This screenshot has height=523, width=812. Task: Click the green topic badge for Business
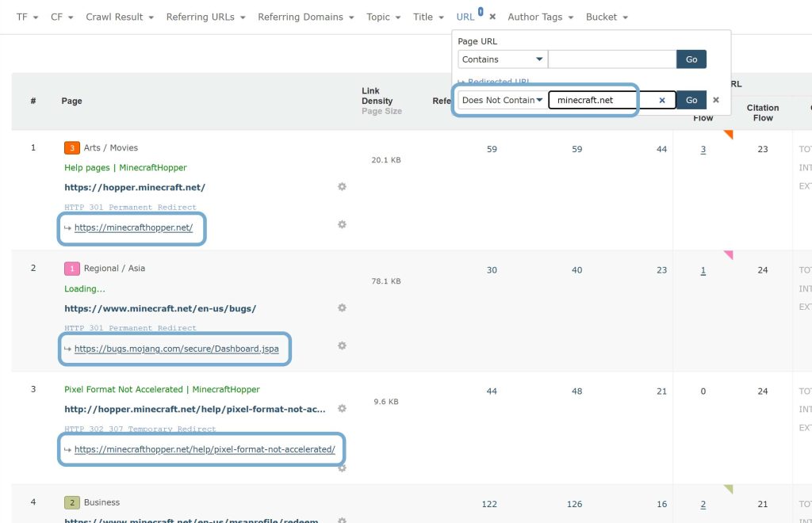(72, 502)
